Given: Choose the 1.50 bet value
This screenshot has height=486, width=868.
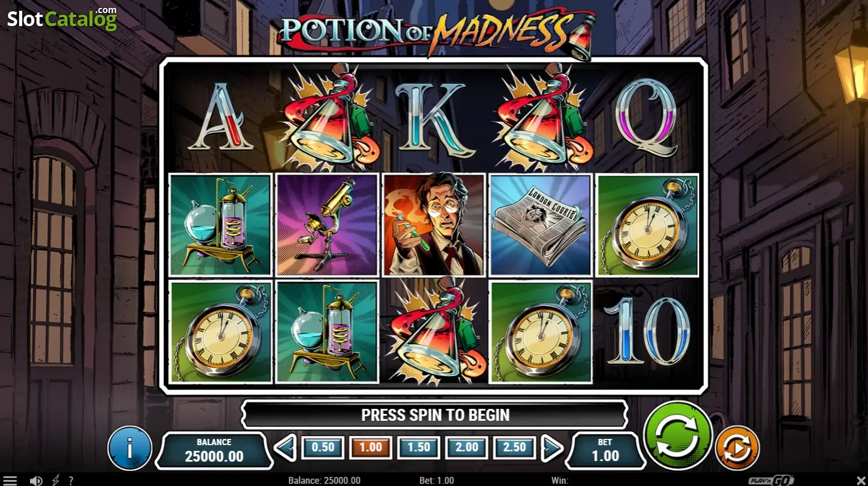Looking at the screenshot, I should point(418,447).
